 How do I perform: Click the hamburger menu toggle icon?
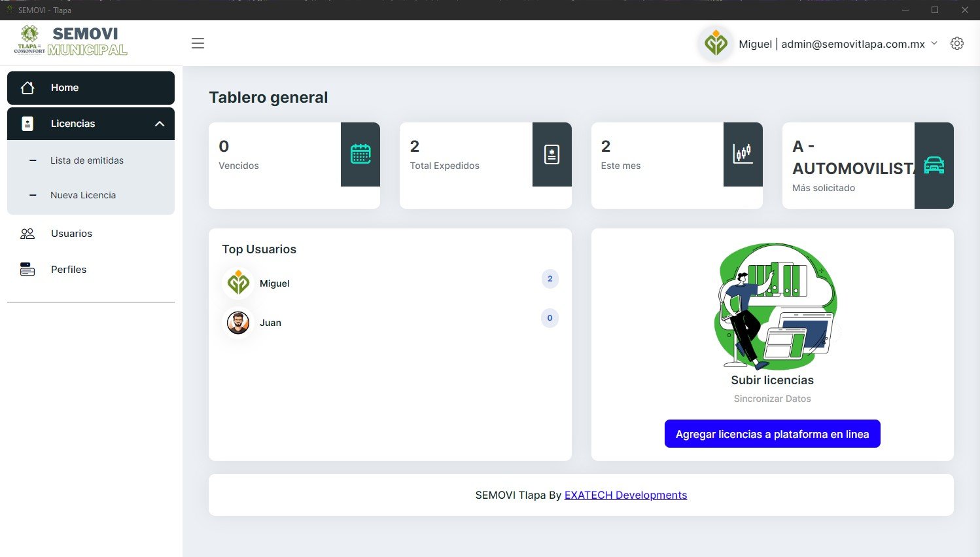click(198, 43)
